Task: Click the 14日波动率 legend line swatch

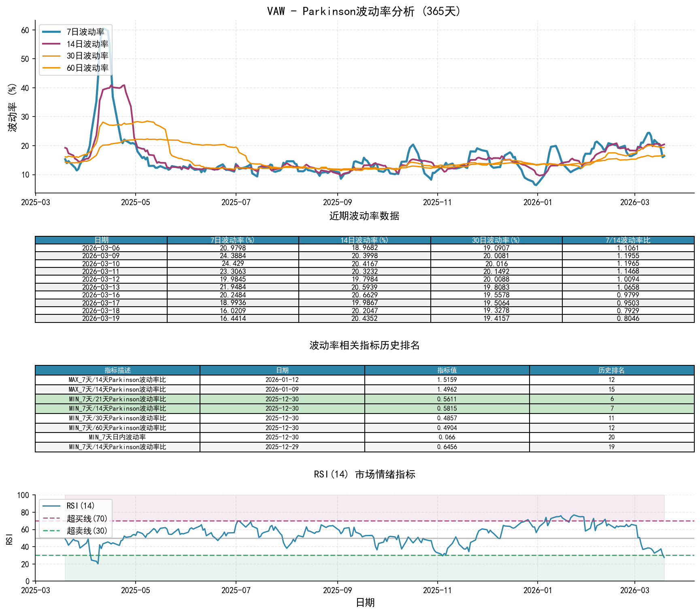Action: point(51,44)
